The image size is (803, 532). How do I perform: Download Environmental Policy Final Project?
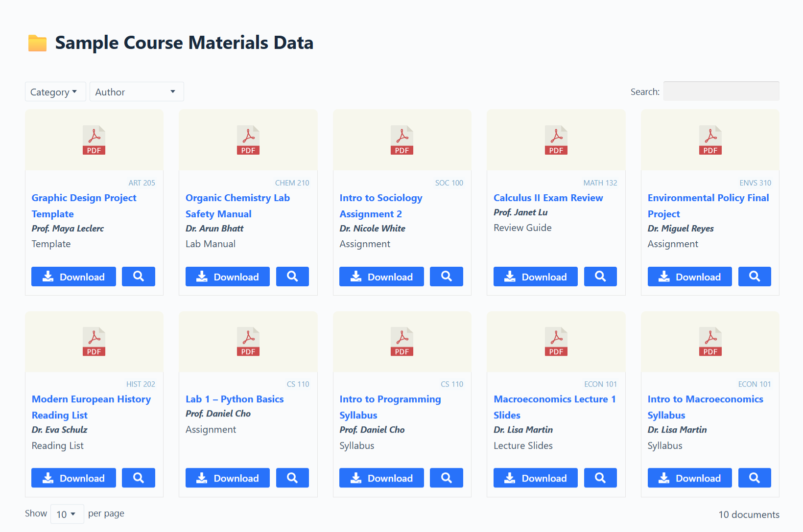(x=690, y=277)
